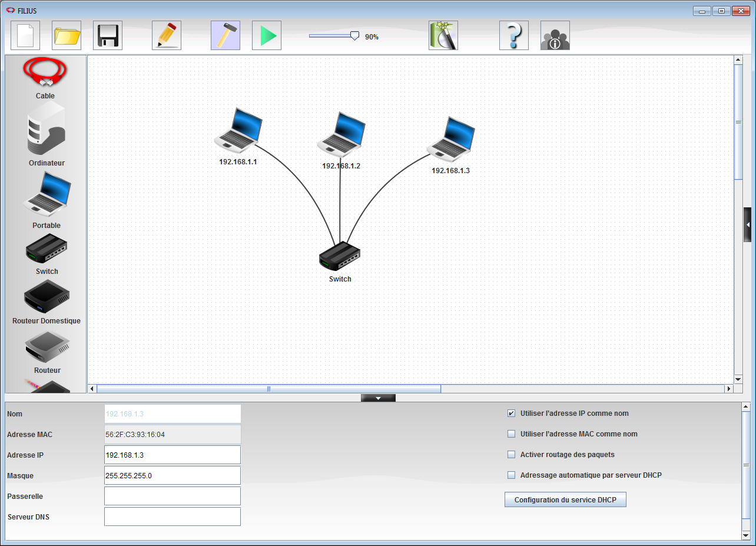Viewport: 756px width, 546px height.
Task: Click the canvas vertical scrollbar down arrow
Action: pyautogui.click(x=738, y=379)
